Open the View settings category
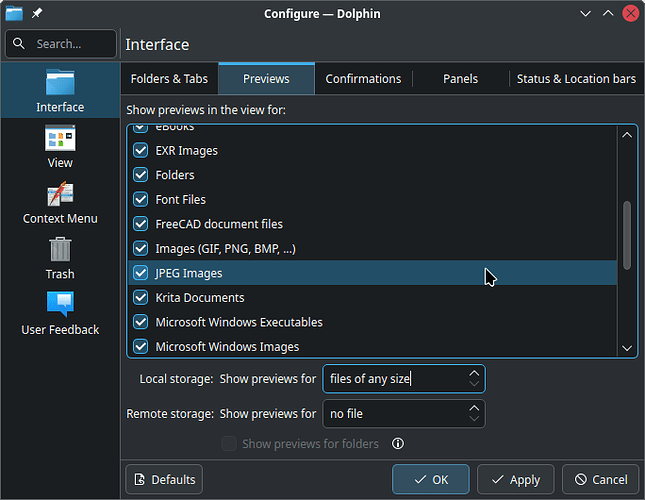This screenshot has width=645, height=500. pyautogui.click(x=60, y=146)
